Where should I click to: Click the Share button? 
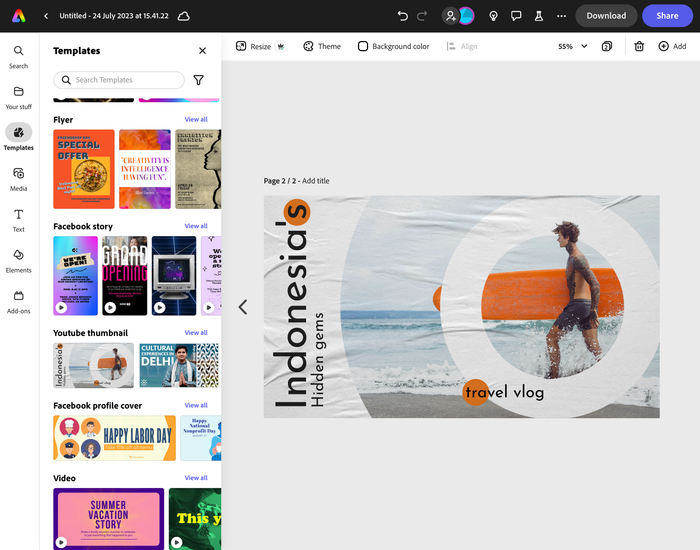click(x=667, y=16)
